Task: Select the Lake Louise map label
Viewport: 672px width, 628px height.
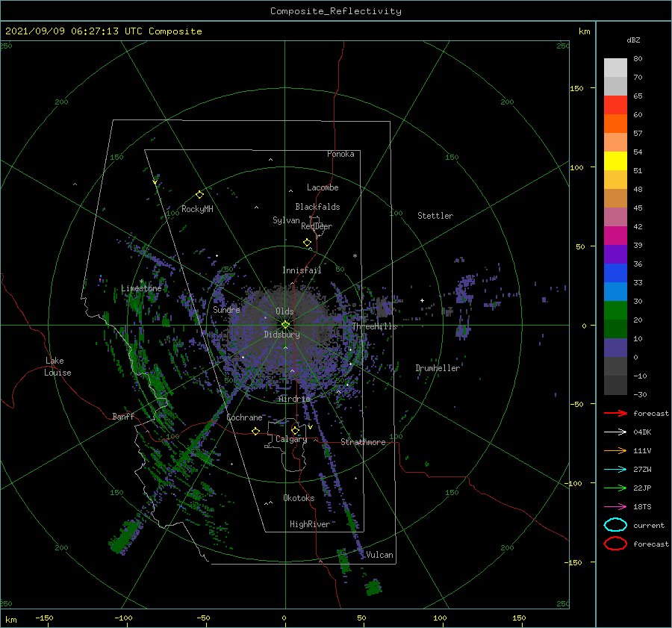Action: 57,367
